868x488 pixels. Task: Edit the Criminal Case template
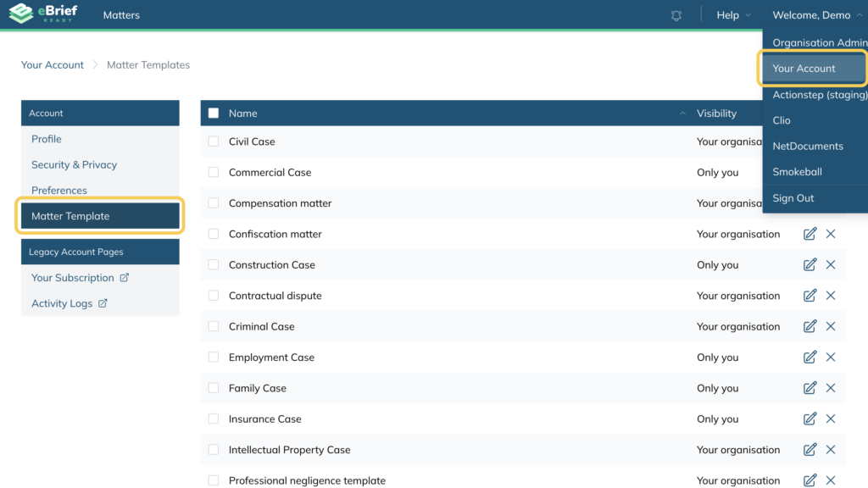click(x=810, y=326)
